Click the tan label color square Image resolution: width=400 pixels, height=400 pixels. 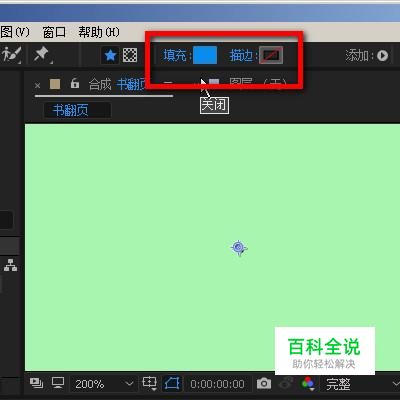point(55,84)
